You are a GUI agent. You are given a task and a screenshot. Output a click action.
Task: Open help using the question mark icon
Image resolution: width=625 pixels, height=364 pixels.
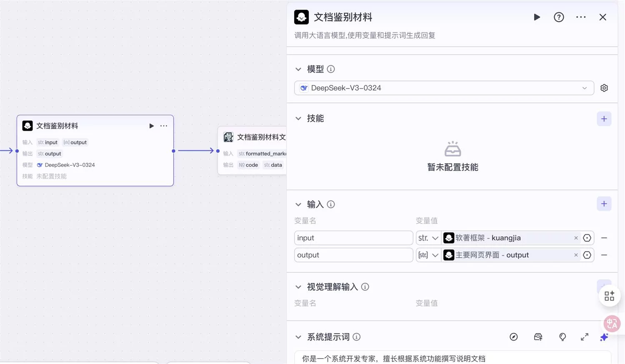click(x=559, y=17)
